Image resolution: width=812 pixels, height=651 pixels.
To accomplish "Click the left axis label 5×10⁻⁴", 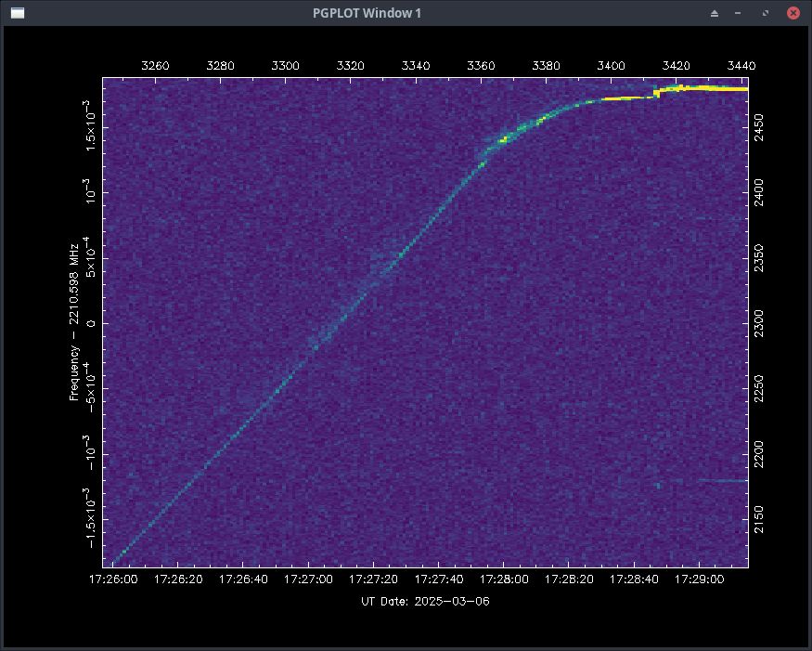I will 90,257.
